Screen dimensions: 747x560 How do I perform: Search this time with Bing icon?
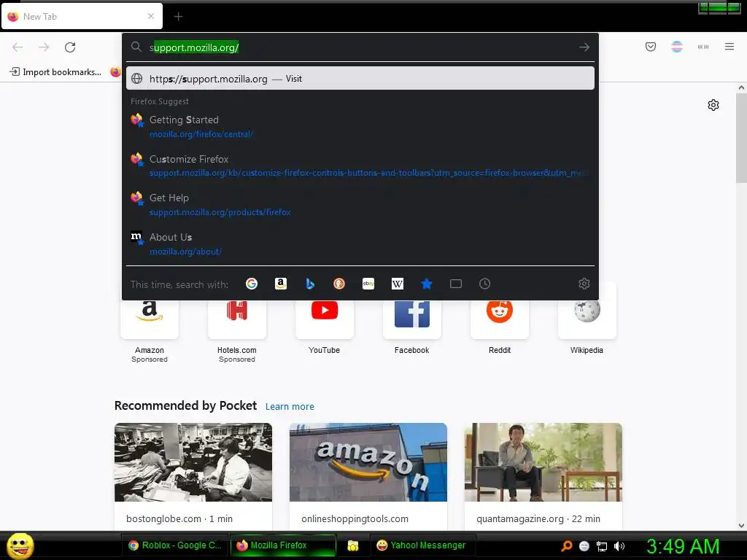[x=309, y=284]
